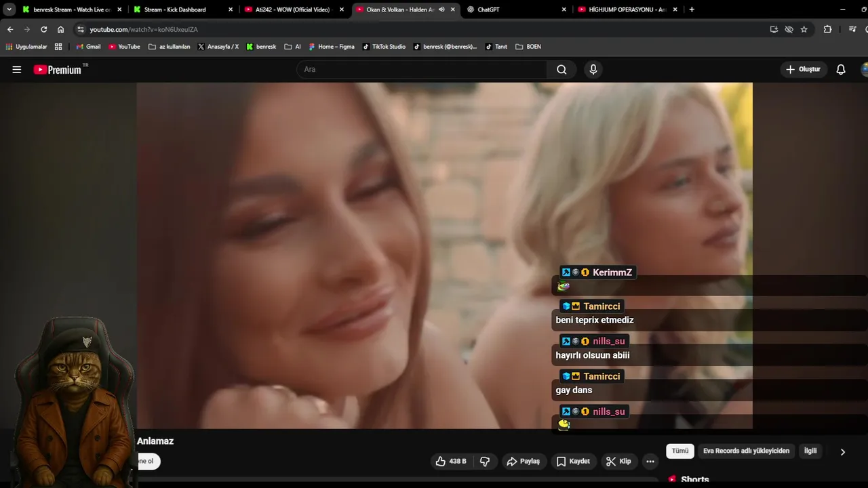Screen dimensions: 868x488
Task: Open the browser extensions puzzle icon
Action: click(827, 29)
